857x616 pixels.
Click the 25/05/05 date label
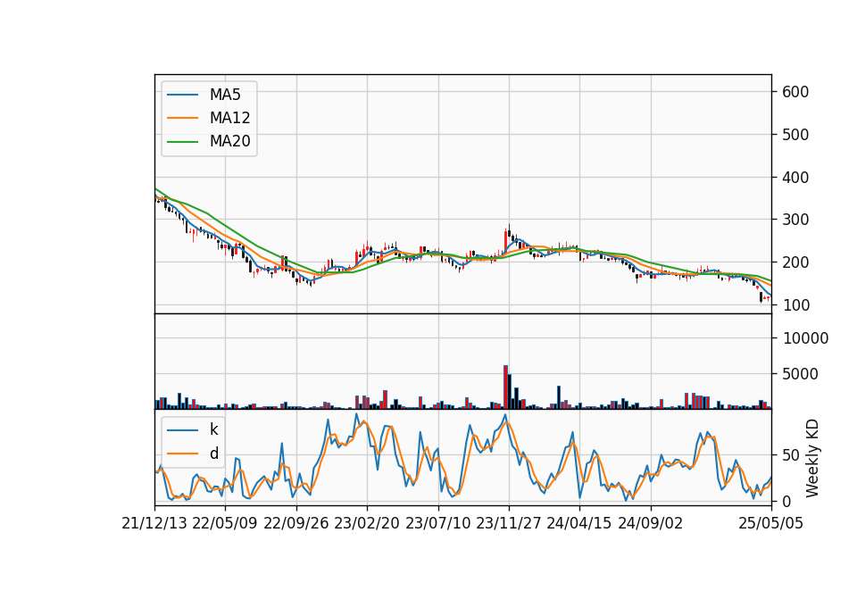771,523
